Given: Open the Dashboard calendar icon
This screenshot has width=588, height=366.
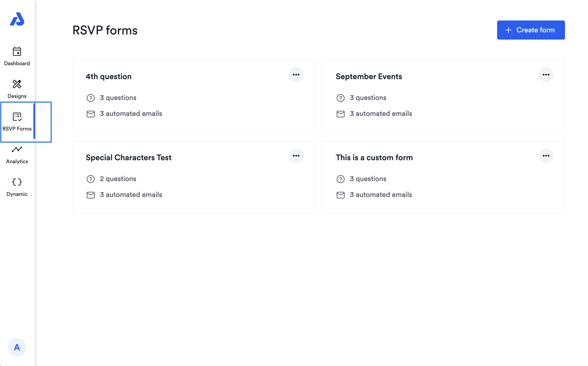Looking at the screenshot, I should (x=17, y=51).
